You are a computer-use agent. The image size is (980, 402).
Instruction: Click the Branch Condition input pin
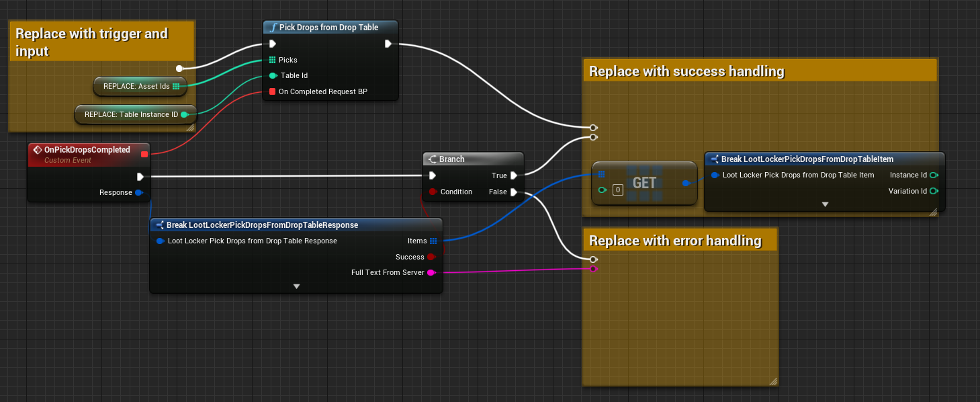[x=433, y=192]
